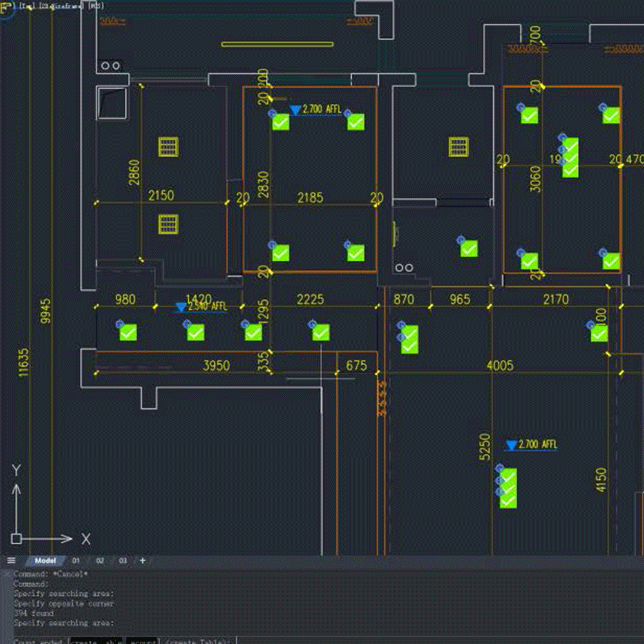Click the square shaft symbol at top left
This screenshot has width=644, height=644.
click(112, 103)
